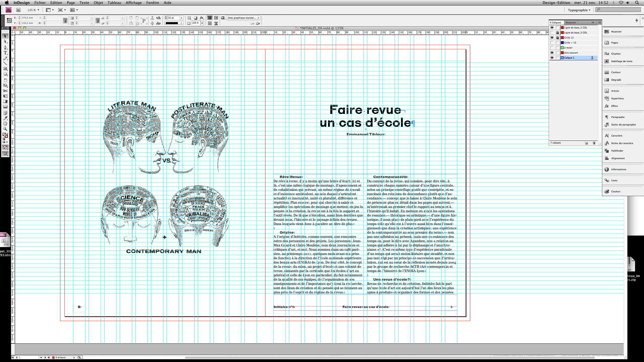Screen dimensions: 644x362
Task: Unlock the Ligne de base_3 COL layer
Action: pyautogui.click(x=557, y=32)
